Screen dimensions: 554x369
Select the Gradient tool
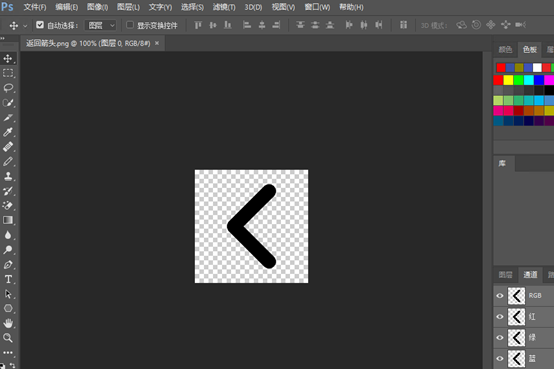tap(8, 220)
